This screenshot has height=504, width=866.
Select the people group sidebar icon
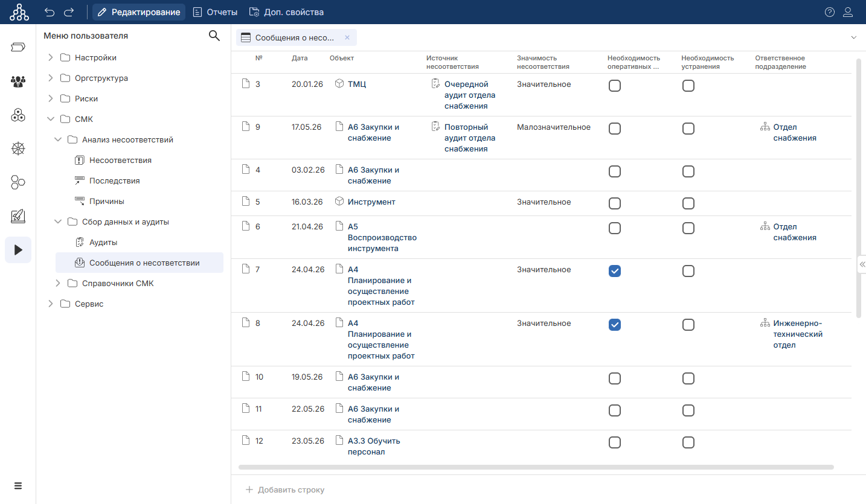(x=18, y=81)
